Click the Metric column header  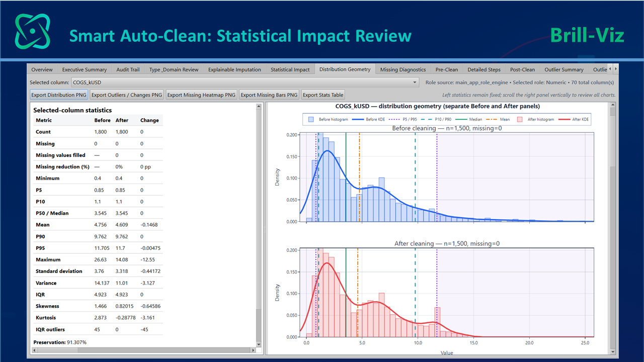click(44, 120)
